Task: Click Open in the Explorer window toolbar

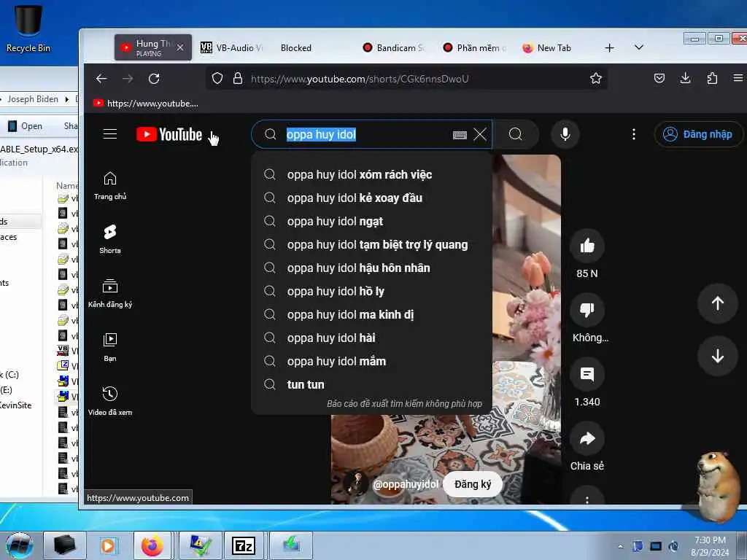Action: coord(26,126)
